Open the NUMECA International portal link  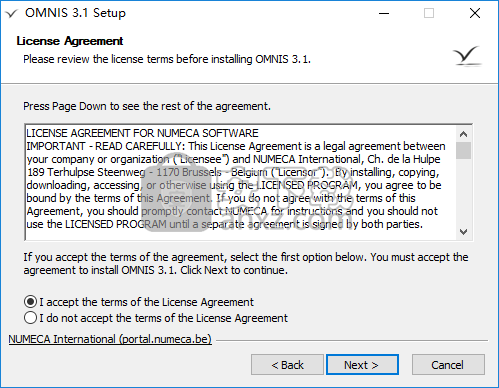click(x=110, y=339)
